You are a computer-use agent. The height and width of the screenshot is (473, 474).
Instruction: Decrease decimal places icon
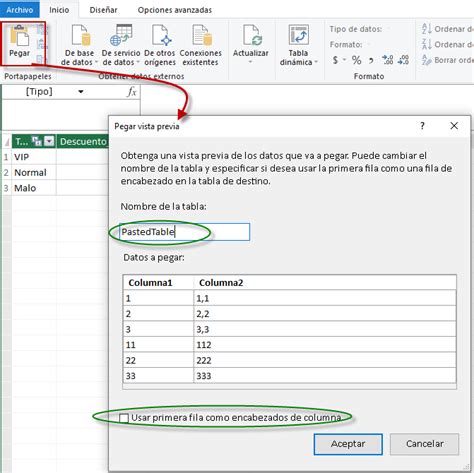point(403,60)
